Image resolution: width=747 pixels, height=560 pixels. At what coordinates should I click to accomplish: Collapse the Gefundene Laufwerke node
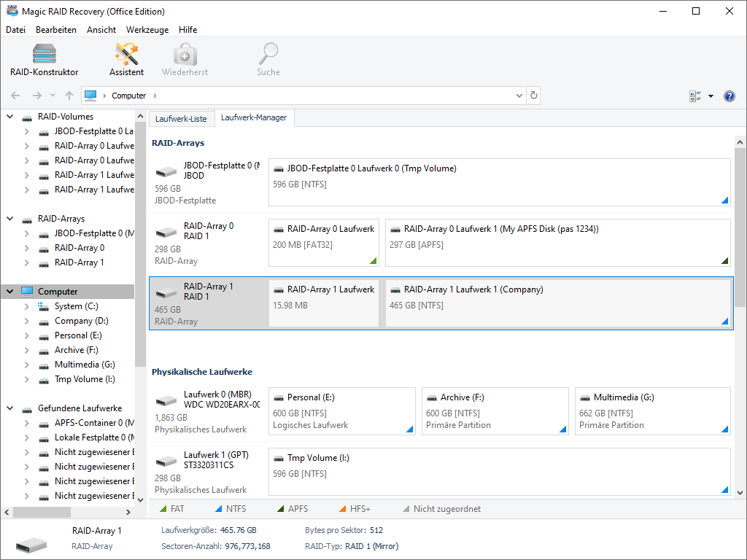10,408
